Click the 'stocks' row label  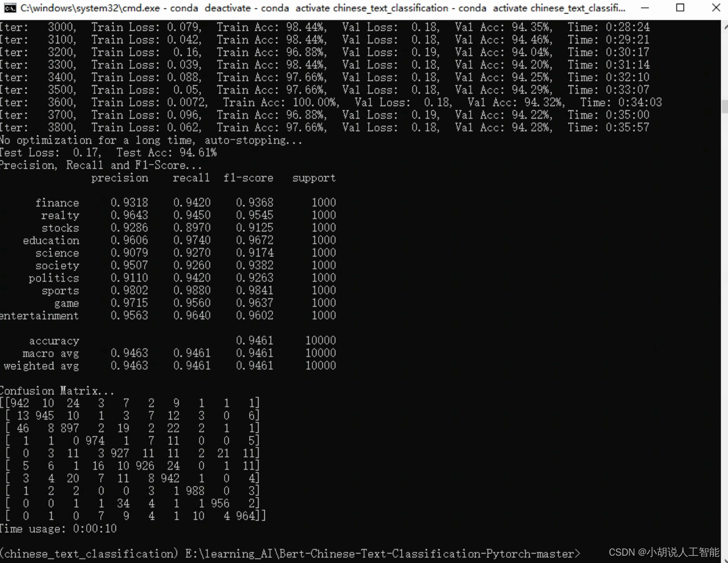pyautogui.click(x=60, y=228)
